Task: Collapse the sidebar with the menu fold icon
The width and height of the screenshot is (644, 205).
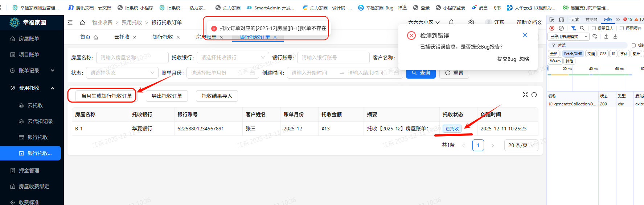Action: click(70, 22)
